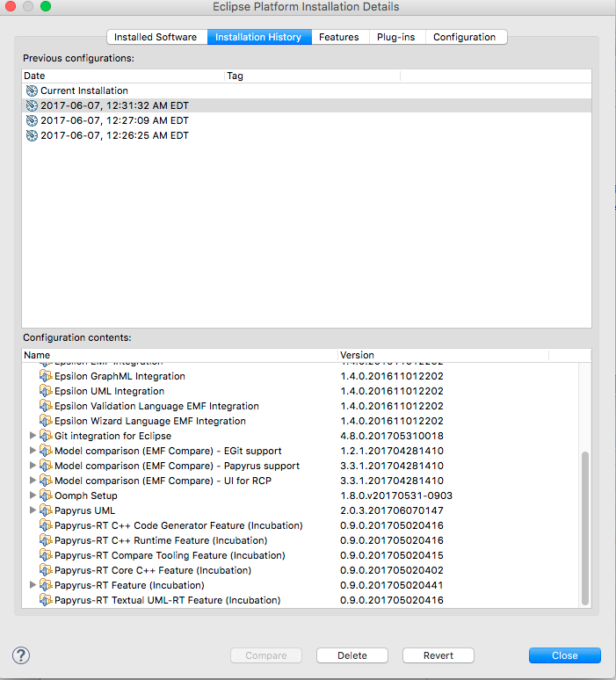Image resolution: width=616 pixels, height=680 pixels.
Task: Select the Epsilon UML Integration row text
Action: 109,391
